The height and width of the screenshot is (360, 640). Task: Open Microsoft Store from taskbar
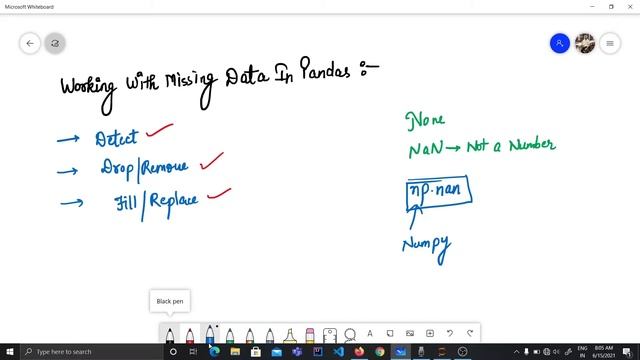click(x=256, y=352)
